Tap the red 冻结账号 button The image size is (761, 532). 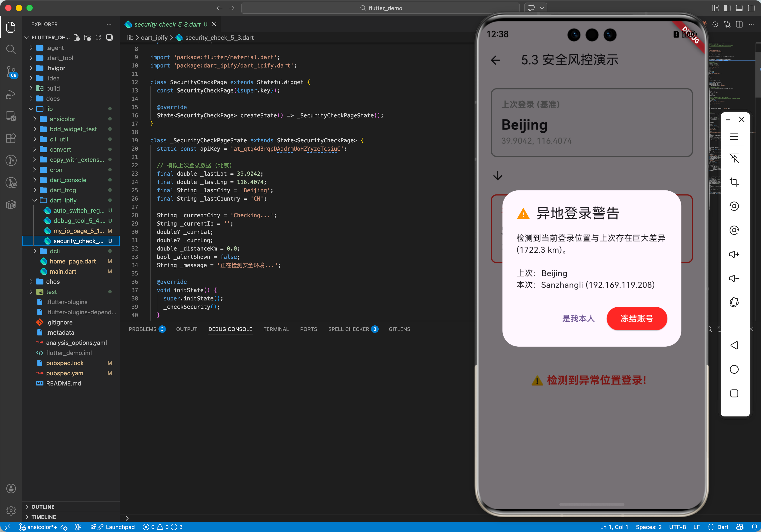(x=636, y=318)
